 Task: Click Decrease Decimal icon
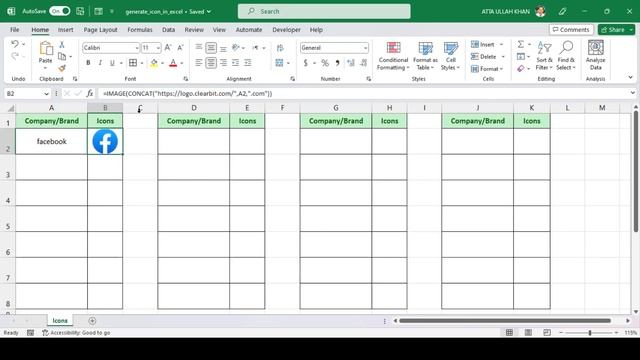(364, 63)
